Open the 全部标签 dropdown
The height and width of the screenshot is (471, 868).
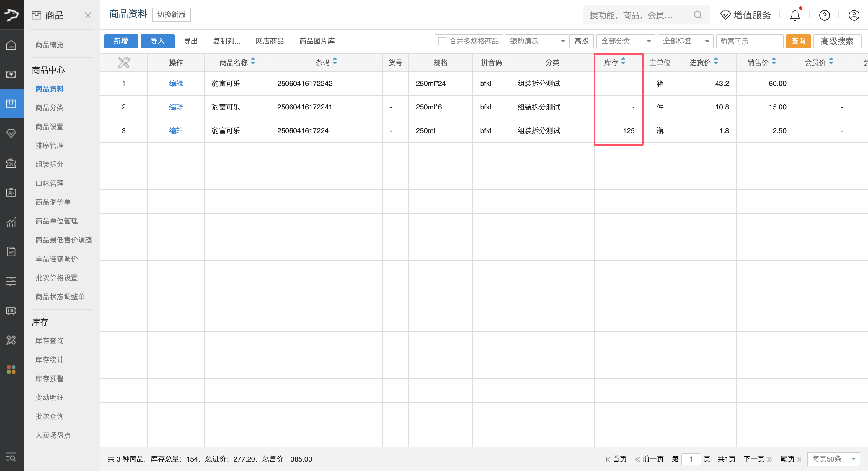coord(685,41)
